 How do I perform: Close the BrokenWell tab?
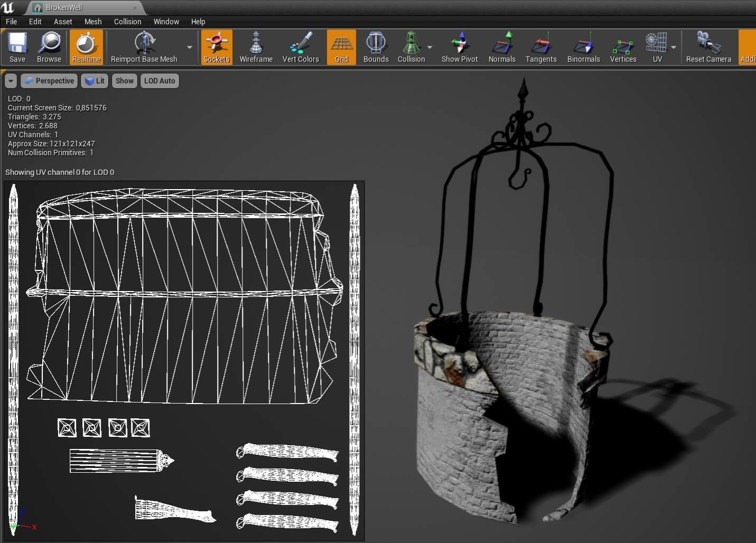click(135, 7)
